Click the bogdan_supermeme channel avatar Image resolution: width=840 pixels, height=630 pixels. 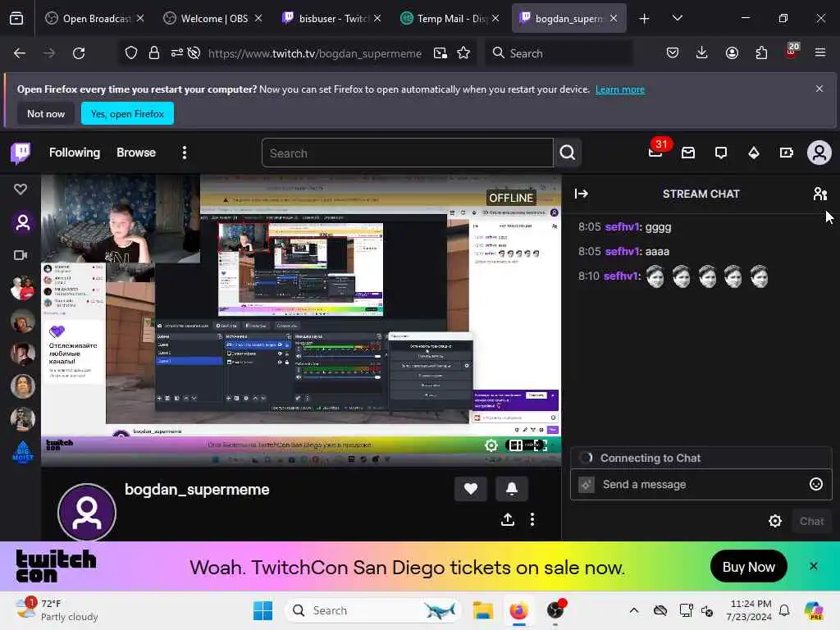click(87, 512)
